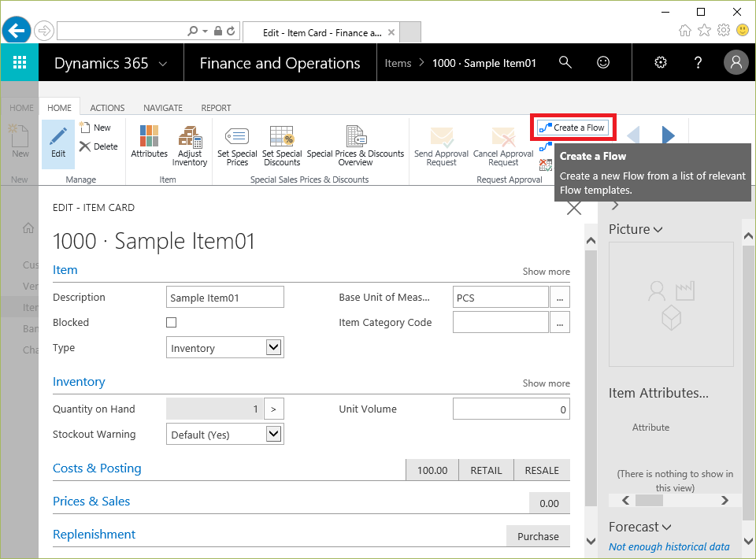Switch to the NAVIGATE ribbon tab
The height and width of the screenshot is (559, 756).
click(163, 108)
